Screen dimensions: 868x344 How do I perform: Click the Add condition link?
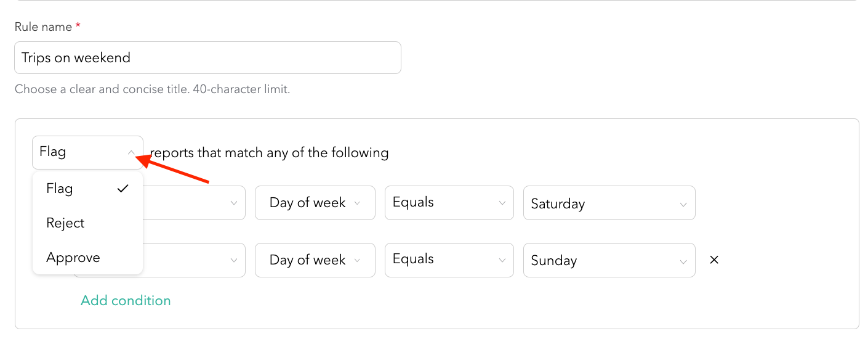point(126,301)
